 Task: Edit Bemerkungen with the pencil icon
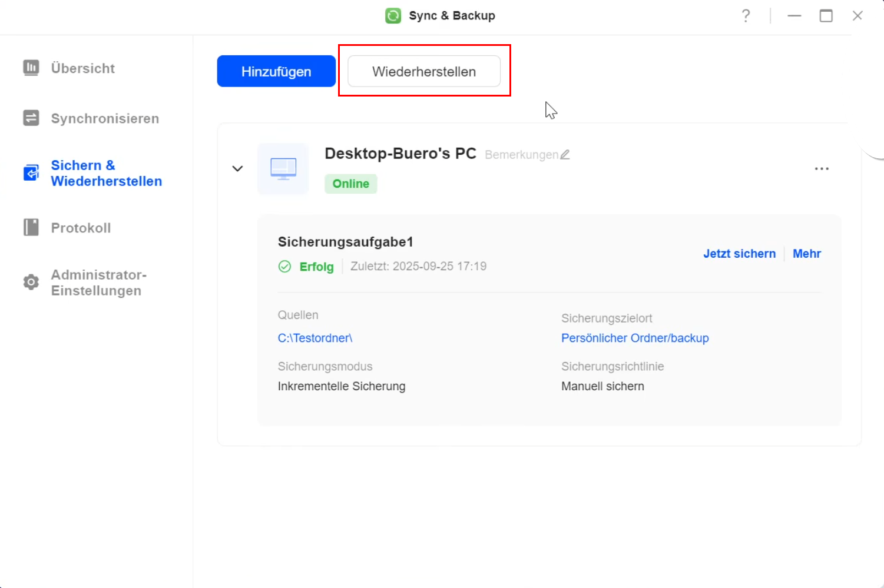click(565, 154)
